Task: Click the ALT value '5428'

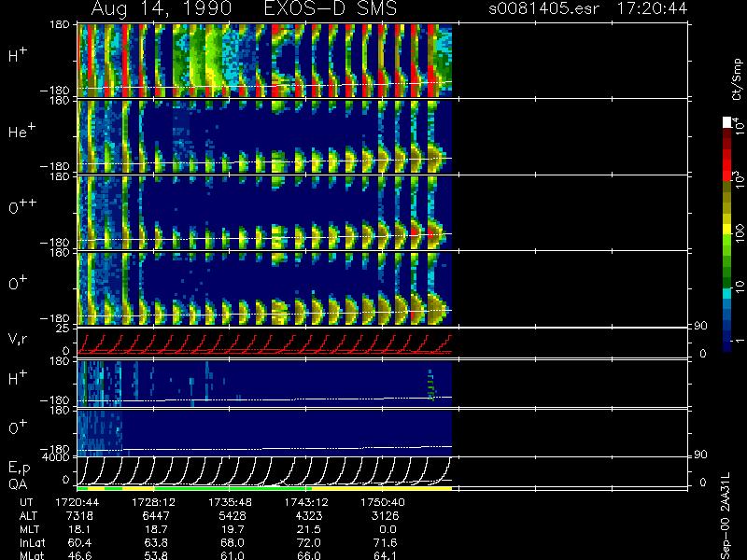Action: pos(233,516)
